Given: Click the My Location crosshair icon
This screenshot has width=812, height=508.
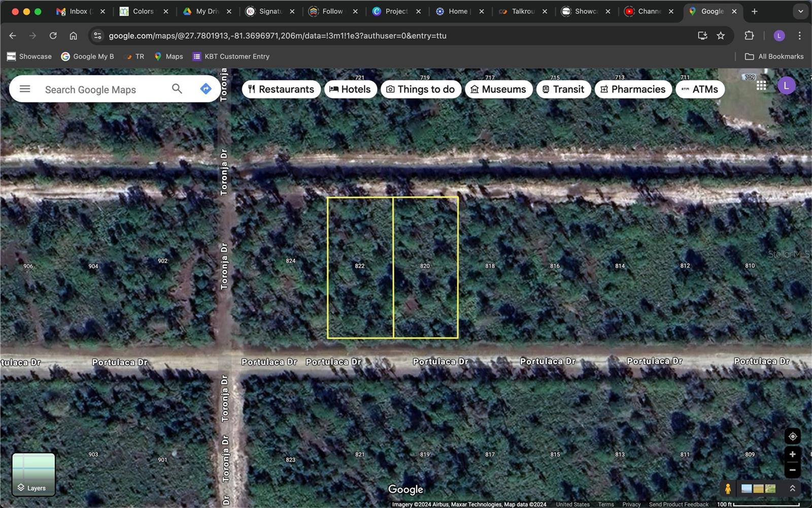Looking at the screenshot, I should pos(793,436).
